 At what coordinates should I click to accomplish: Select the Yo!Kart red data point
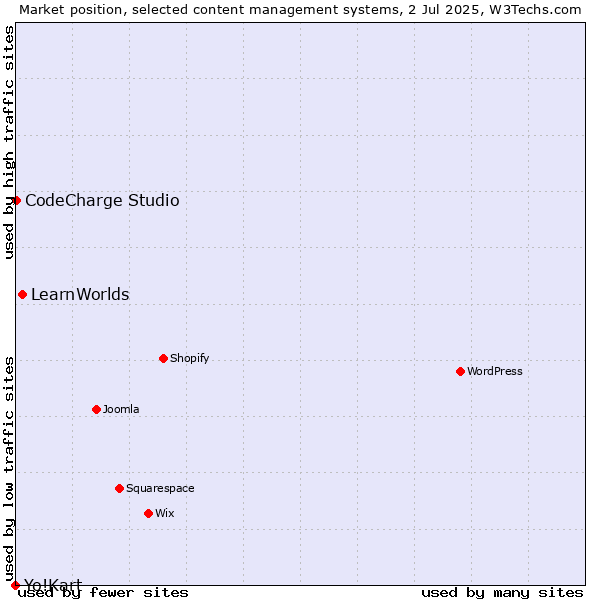(15, 585)
